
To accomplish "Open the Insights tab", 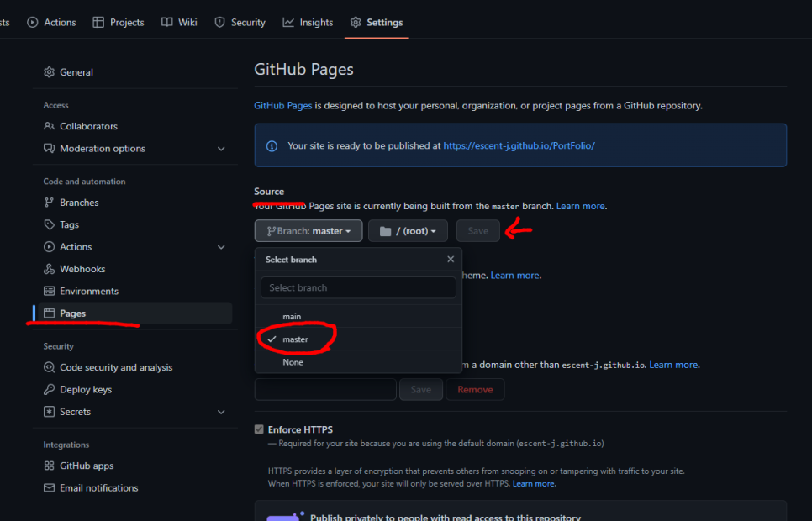I will point(308,23).
